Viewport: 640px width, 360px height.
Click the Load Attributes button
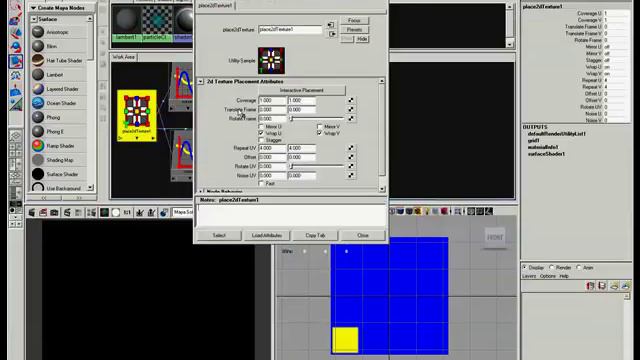coord(267,236)
